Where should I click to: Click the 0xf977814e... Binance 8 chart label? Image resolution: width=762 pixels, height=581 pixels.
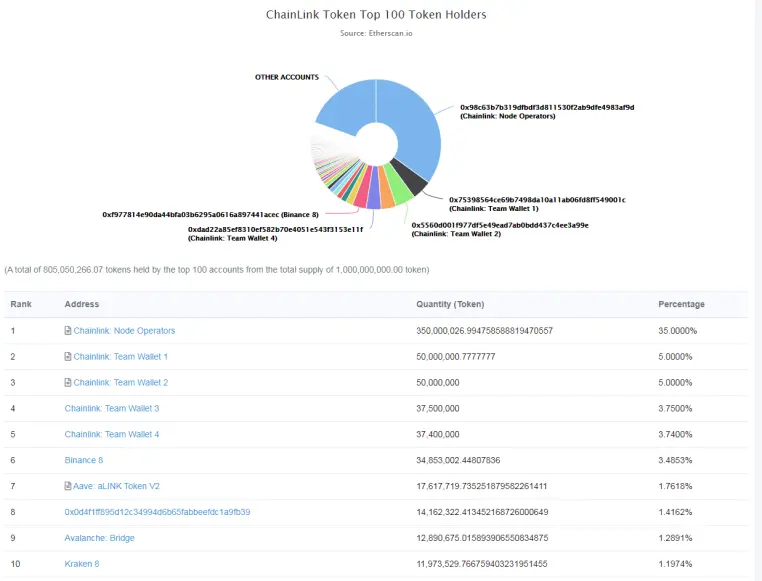click(x=210, y=215)
